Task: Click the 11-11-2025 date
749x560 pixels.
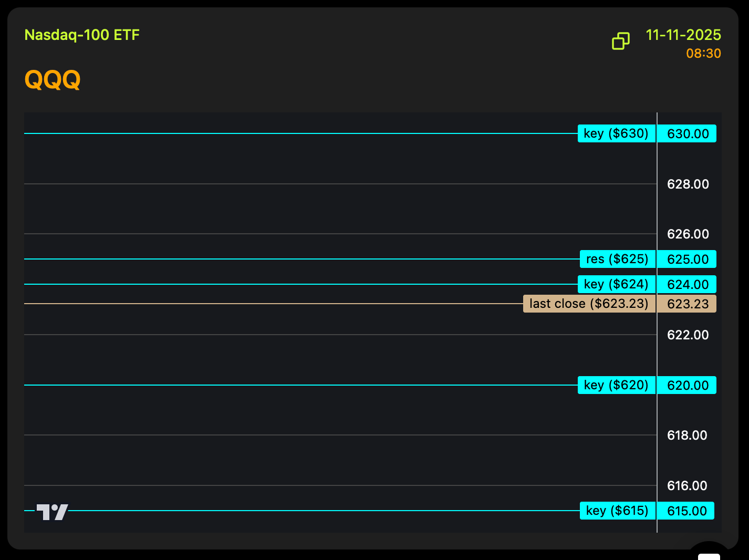Action: pos(683,35)
